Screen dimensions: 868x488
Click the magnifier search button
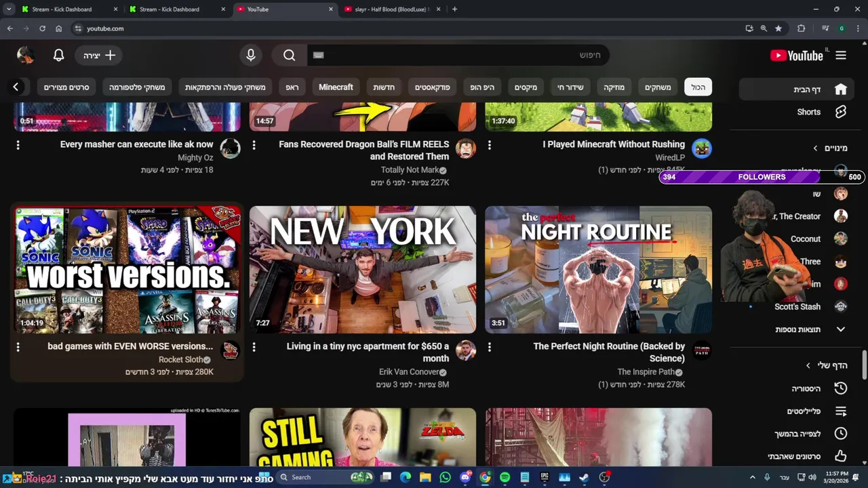coord(290,56)
